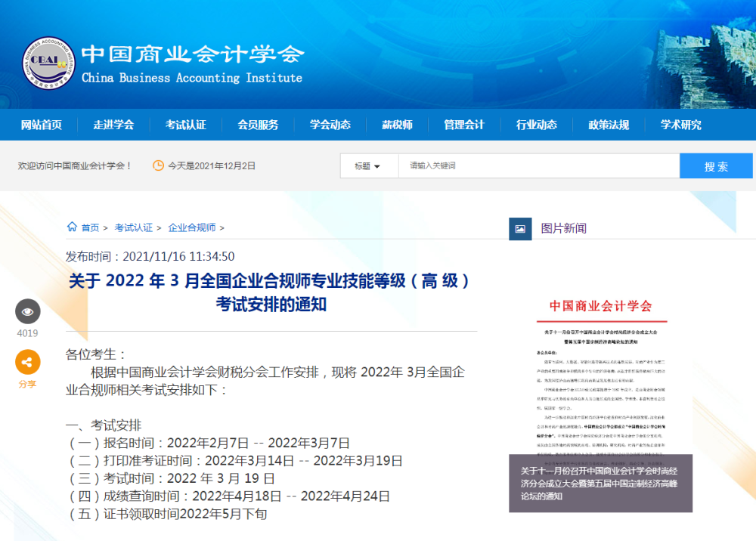This screenshot has height=541, width=756.
Task: Click the search keyword input field
Action: click(x=539, y=165)
